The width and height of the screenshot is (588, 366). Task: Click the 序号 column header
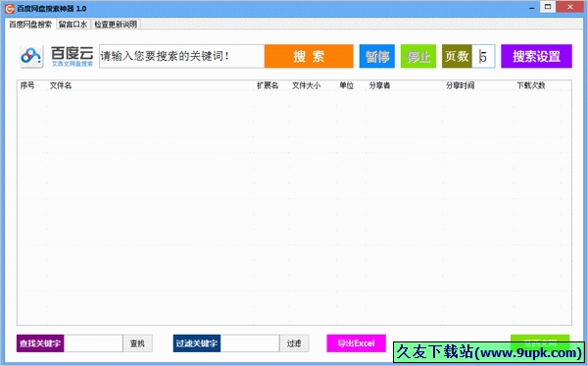click(x=27, y=85)
